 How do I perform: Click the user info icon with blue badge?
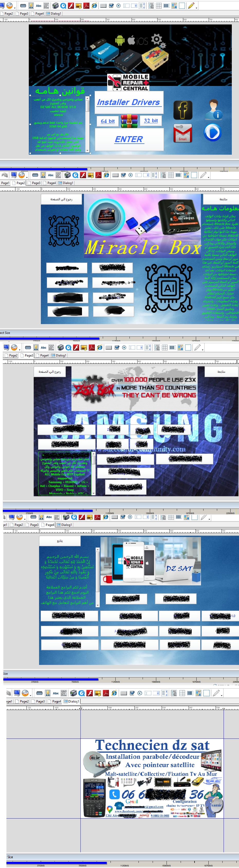214,109
